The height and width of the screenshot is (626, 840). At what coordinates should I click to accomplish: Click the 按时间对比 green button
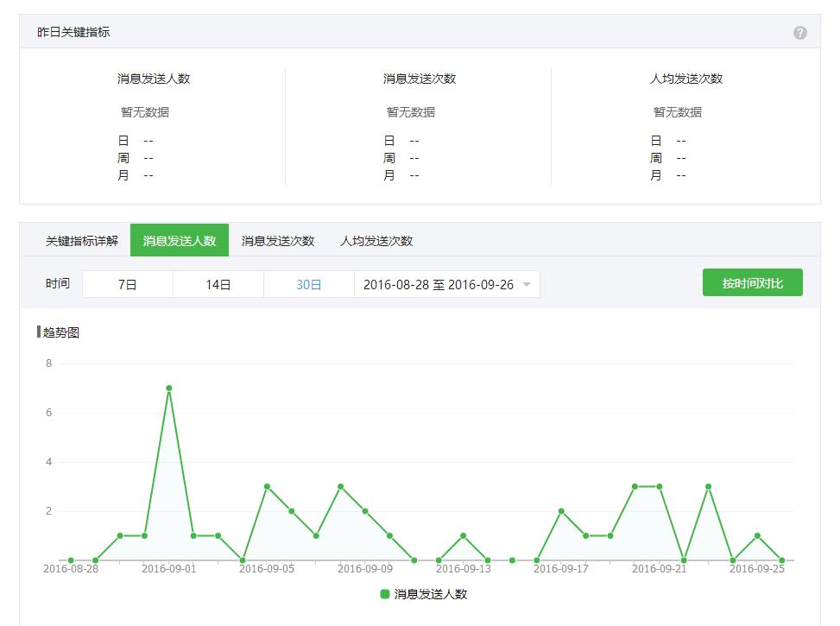tap(752, 282)
